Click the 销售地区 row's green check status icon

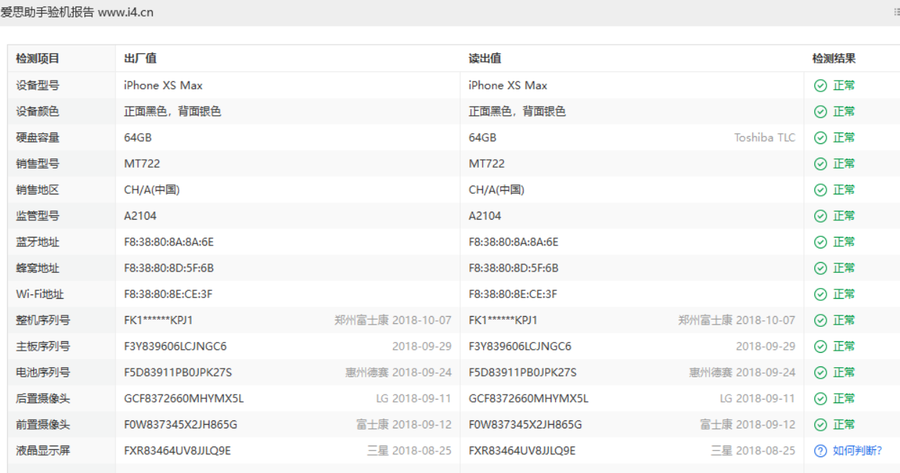point(820,190)
